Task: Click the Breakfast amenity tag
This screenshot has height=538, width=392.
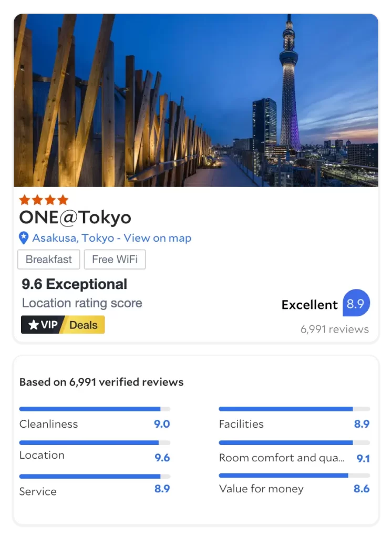Action: tap(49, 260)
